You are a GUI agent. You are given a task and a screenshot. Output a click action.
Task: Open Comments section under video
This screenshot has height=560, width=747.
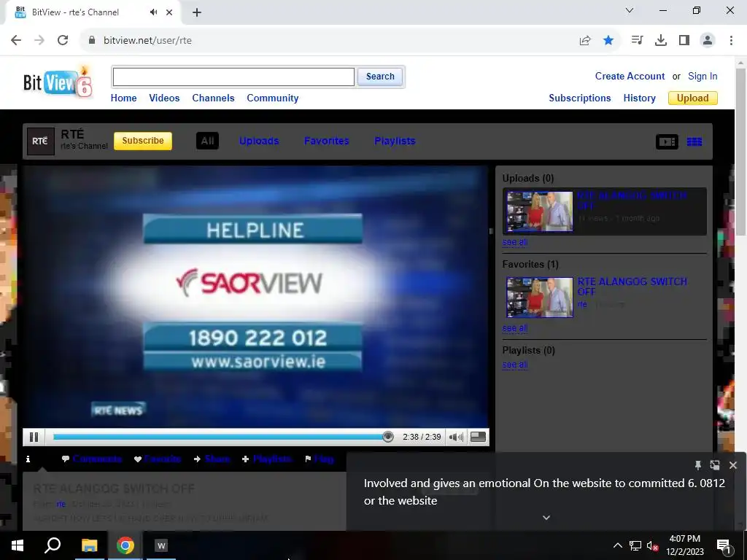(x=92, y=459)
